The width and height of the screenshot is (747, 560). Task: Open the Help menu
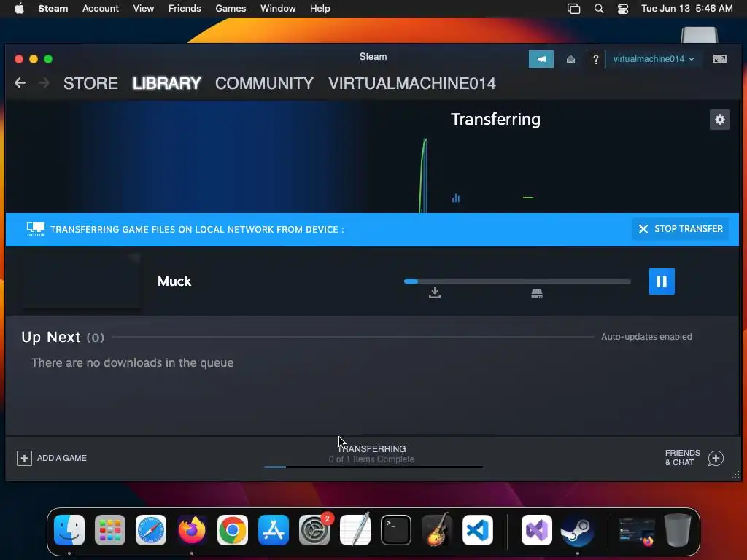click(320, 9)
